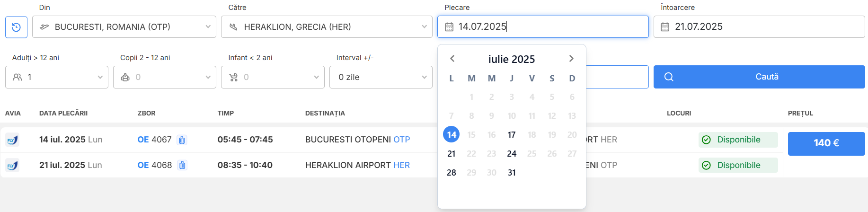Click calendar icon in Întoarcere field

[665, 27]
